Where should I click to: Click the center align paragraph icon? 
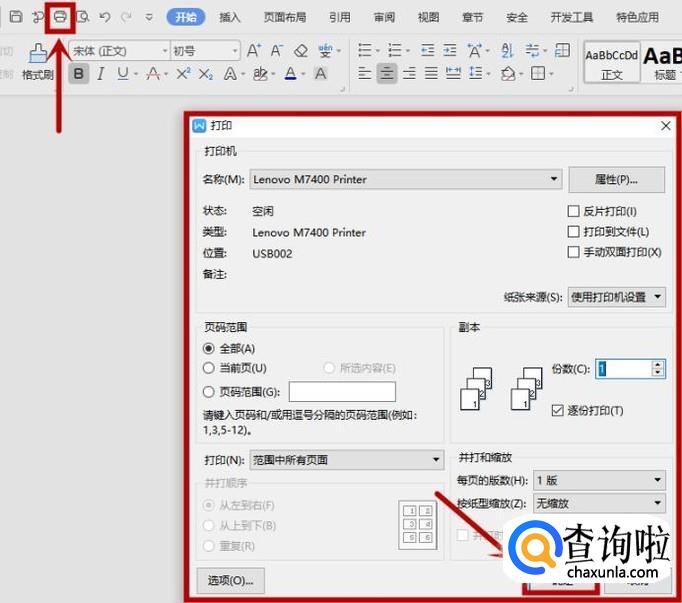386,73
